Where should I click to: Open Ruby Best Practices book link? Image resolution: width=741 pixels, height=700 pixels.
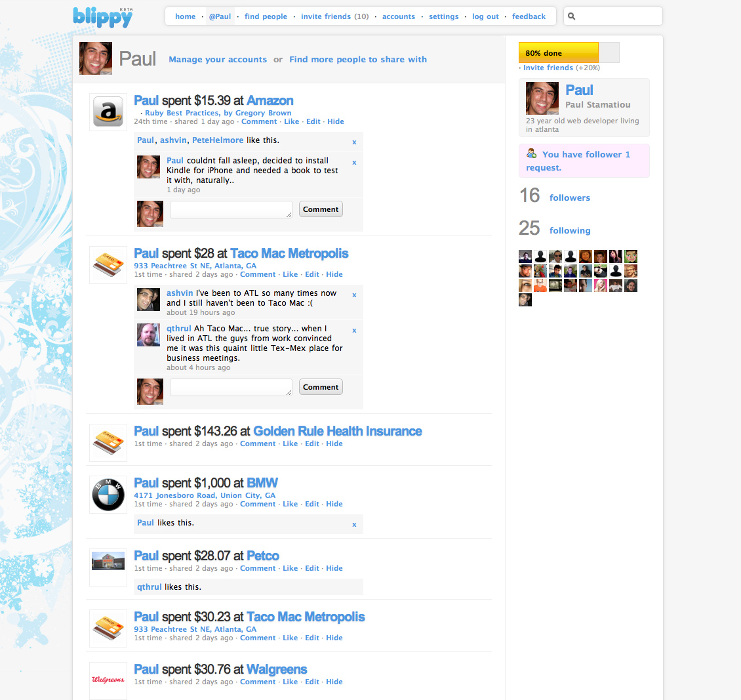pos(218,113)
